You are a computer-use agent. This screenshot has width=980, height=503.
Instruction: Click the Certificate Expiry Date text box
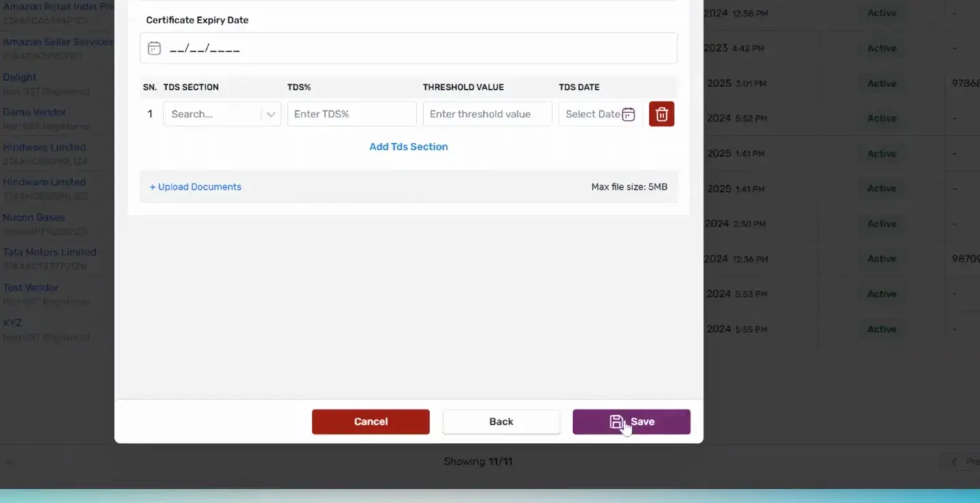pos(408,48)
